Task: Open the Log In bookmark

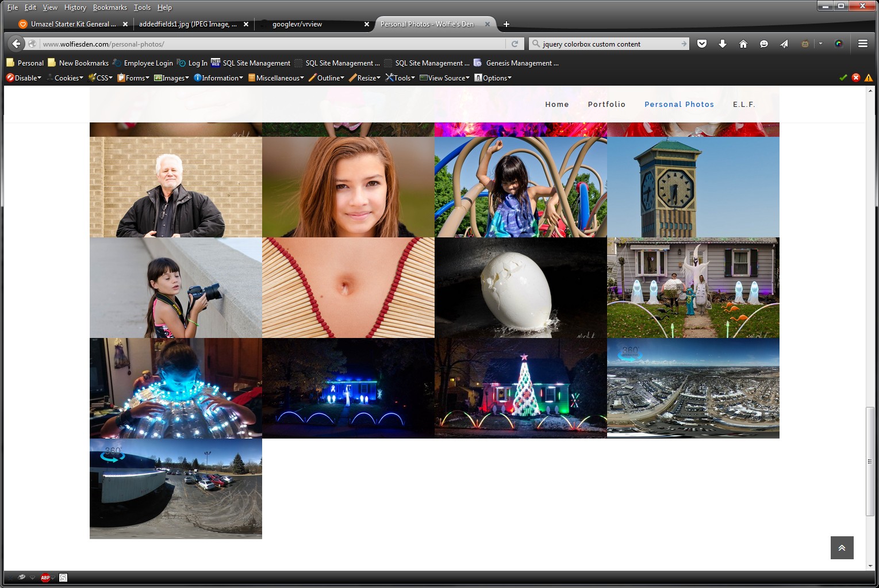Action: point(193,63)
